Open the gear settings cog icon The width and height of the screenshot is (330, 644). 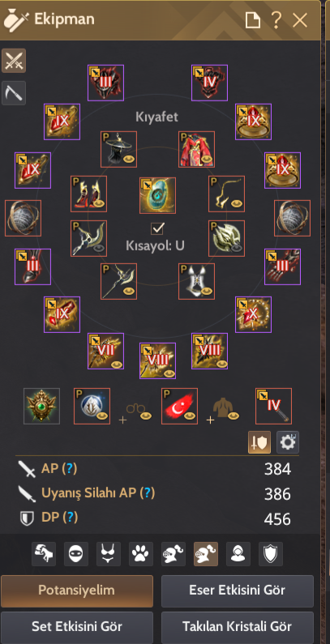(288, 442)
